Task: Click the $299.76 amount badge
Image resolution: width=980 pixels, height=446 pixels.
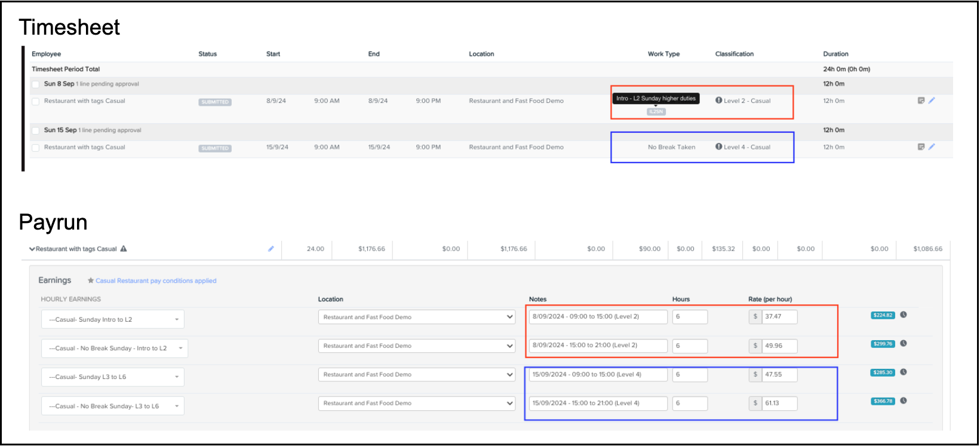Action: click(x=883, y=344)
